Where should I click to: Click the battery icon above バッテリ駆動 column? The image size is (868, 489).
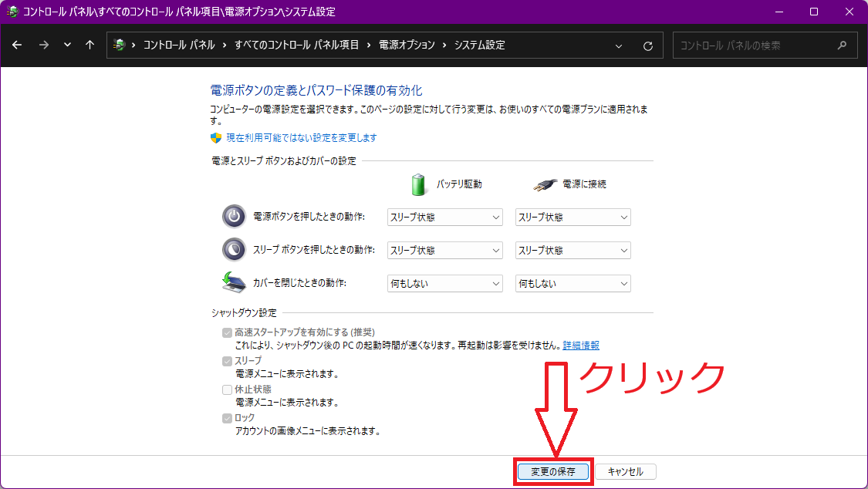(x=418, y=184)
